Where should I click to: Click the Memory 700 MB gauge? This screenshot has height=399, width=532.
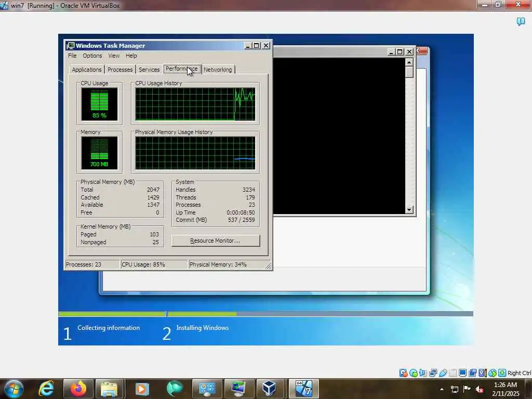point(99,153)
